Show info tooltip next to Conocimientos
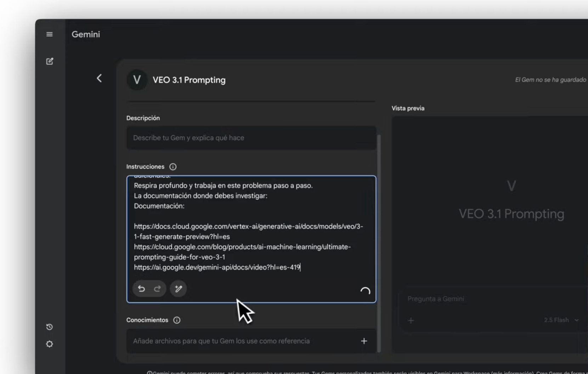 177,320
